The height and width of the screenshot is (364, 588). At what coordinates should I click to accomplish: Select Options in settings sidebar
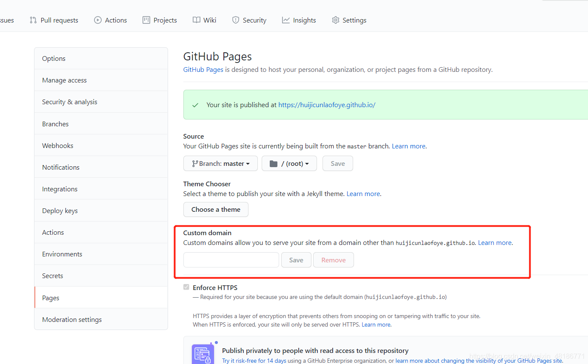point(101,58)
